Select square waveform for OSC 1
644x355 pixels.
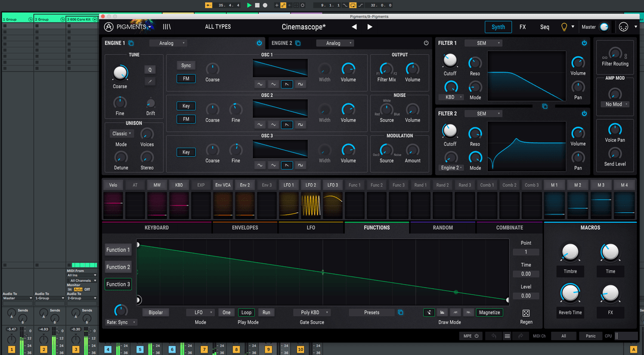click(x=300, y=84)
